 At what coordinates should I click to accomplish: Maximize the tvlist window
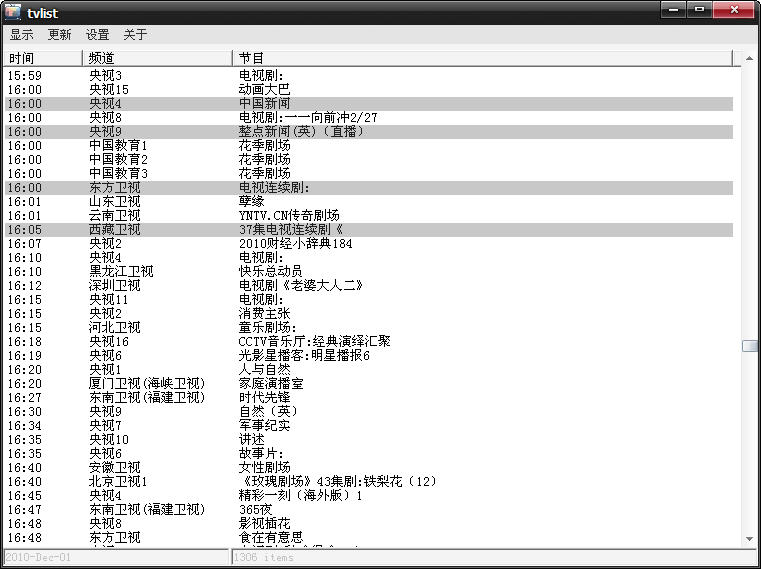pyautogui.click(x=699, y=10)
